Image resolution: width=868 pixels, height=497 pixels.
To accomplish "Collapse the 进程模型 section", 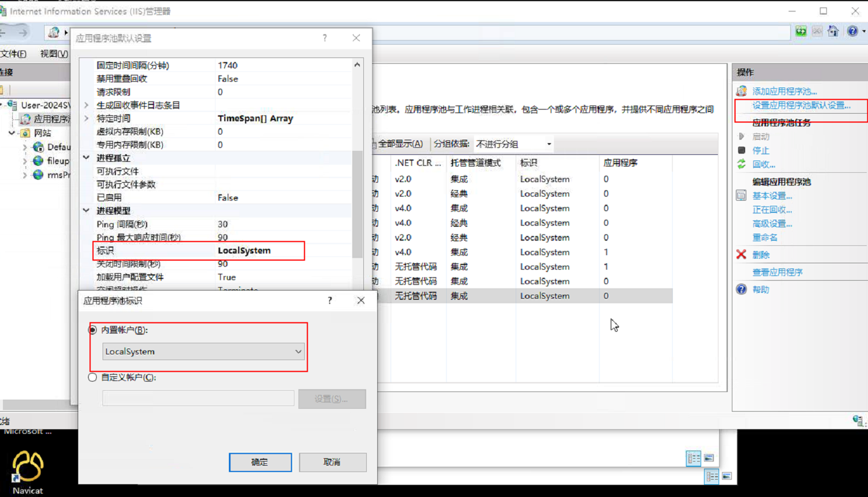I will 86,211.
